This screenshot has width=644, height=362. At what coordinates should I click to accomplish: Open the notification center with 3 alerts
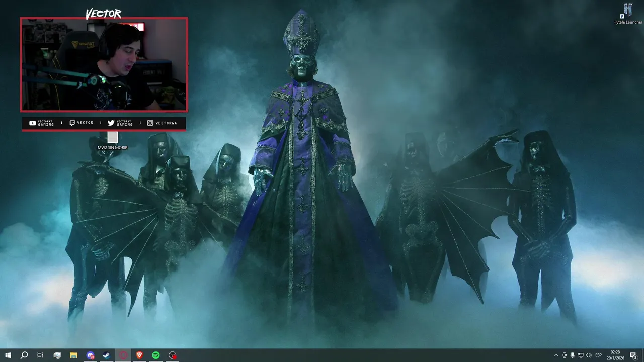click(x=634, y=355)
